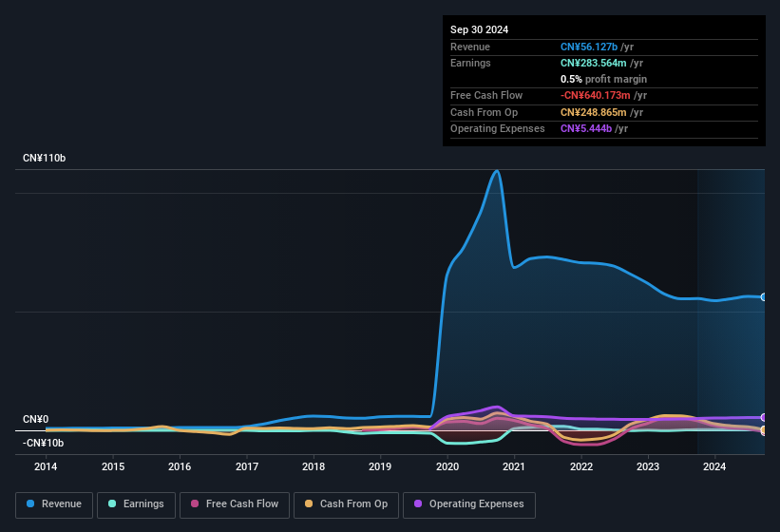Toggle the Revenue legend button
This screenshot has height=532, width=780.
54,504
